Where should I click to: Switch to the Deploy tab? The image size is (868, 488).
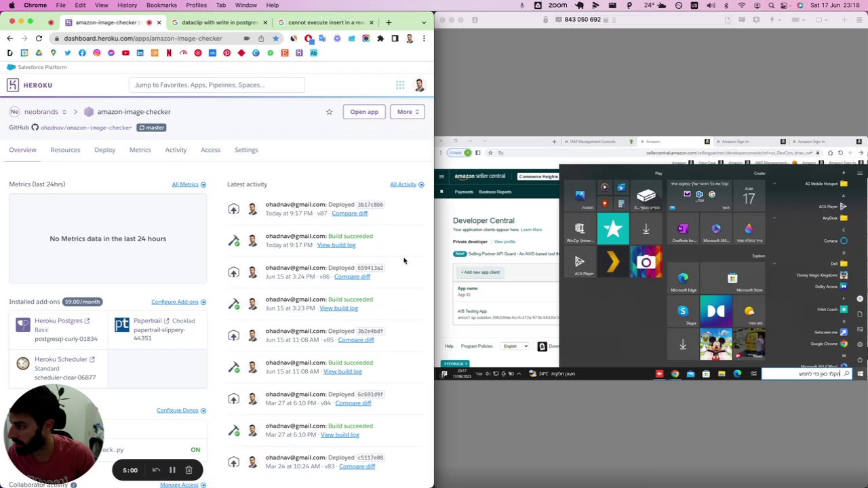[104, 150]
